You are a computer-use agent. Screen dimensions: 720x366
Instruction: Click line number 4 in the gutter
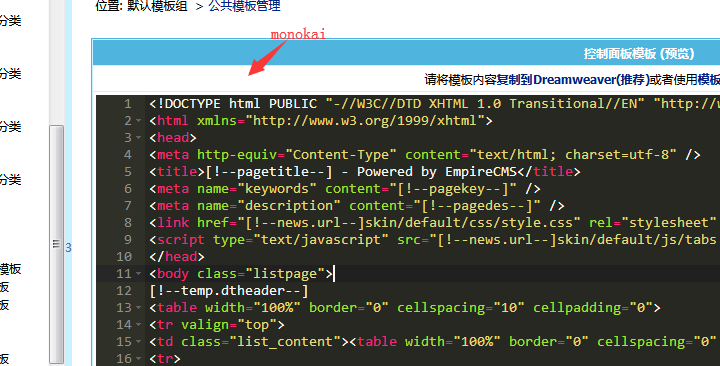(x=128, y=155)
